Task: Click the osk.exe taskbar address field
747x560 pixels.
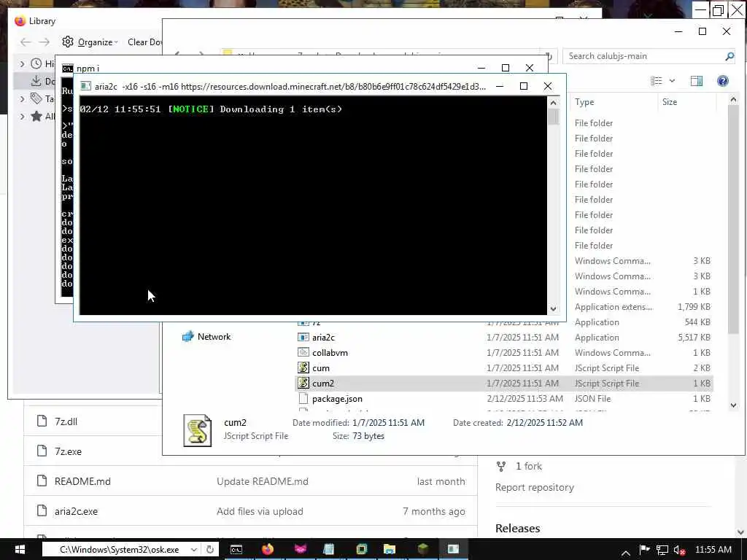Action: click(x=119, y=550)
